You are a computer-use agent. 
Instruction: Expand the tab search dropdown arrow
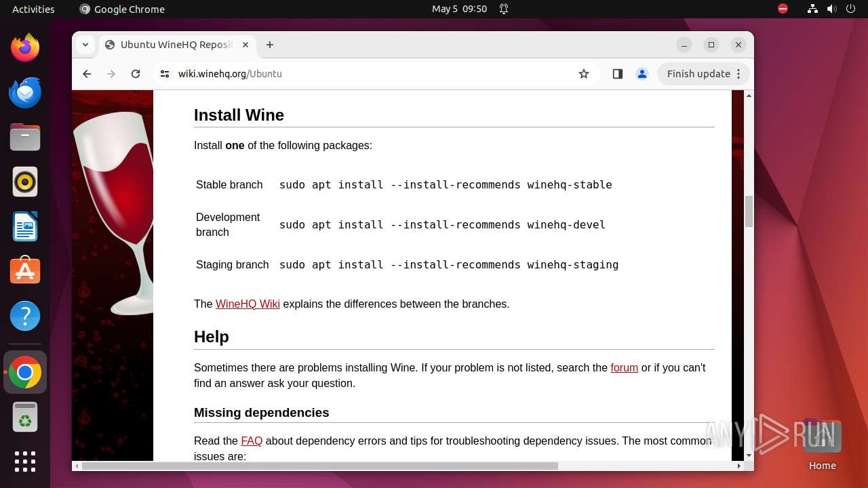(x=85, y=45)
